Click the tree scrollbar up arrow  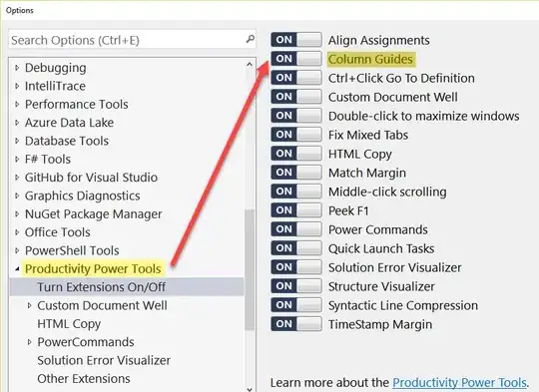[x=250, y=64]
